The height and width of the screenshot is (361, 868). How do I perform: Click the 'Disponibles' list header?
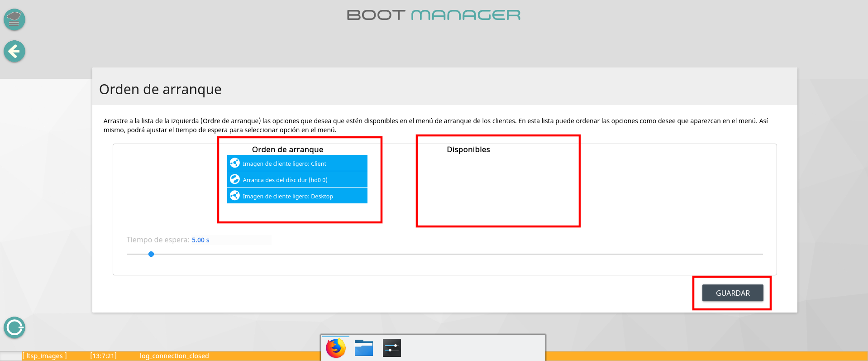468,149
